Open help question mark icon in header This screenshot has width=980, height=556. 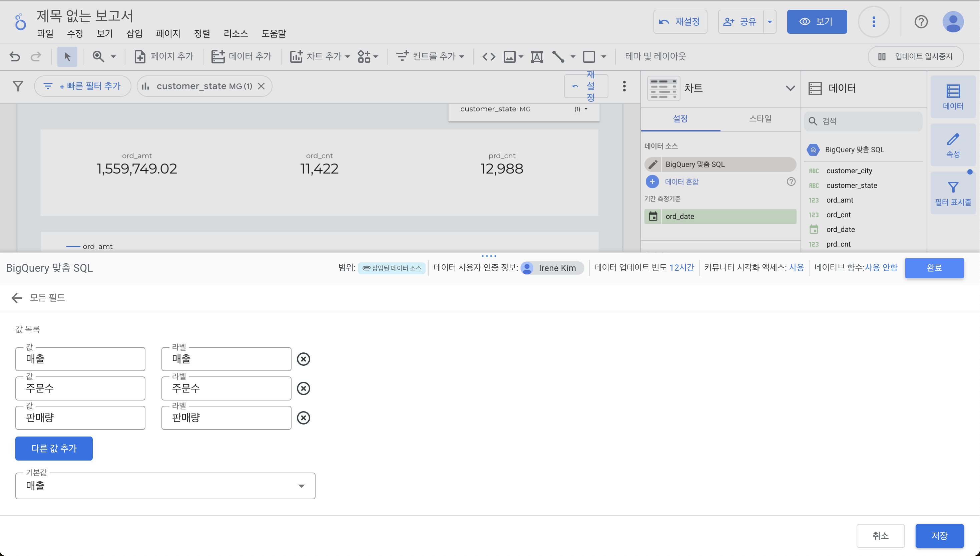tap(921, 22)
